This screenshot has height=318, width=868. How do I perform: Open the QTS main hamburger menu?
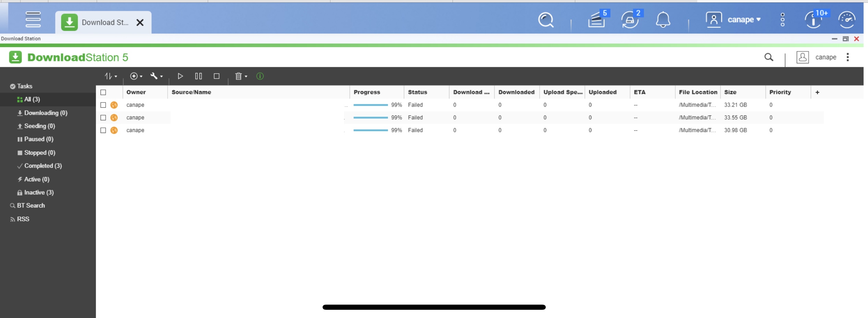(x=33, y=20)
